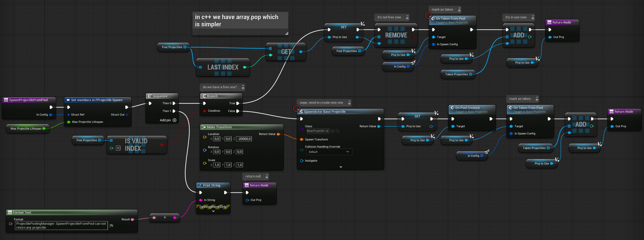The image size is (644, 240).
Task: Expand advanced pins on SpawnActor node
Action: pyautogui.click(x=341, y=167)
